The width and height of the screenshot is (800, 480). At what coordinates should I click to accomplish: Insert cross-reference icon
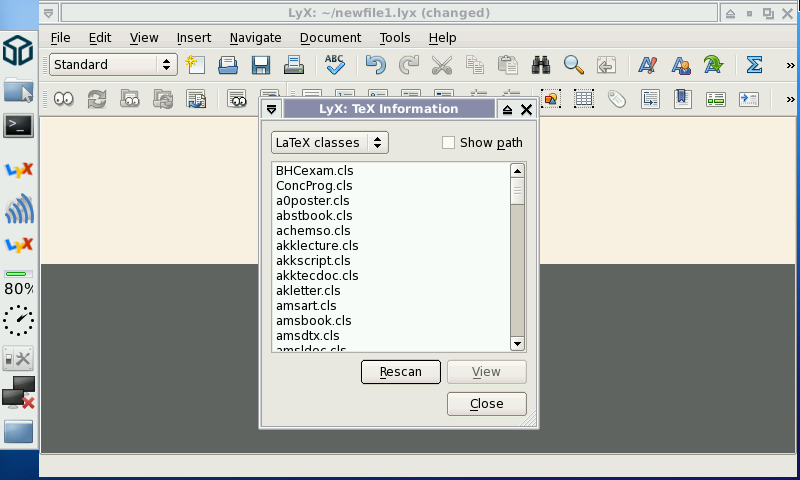[650, 98]
